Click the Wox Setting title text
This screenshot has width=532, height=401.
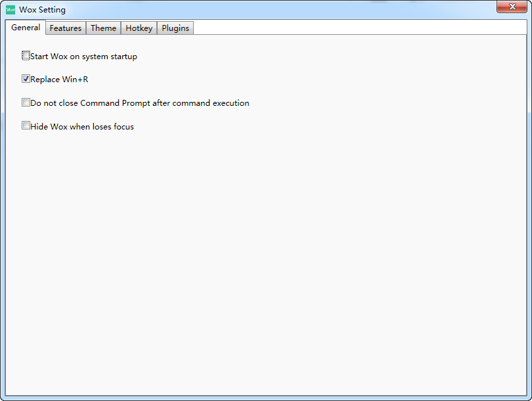[42, 10]
